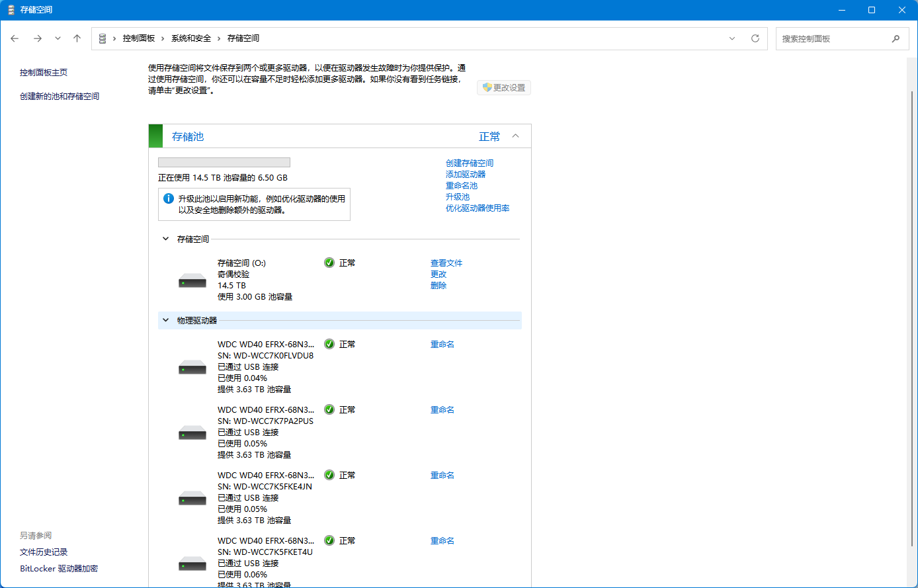Click the 存储池 header title
This screenshot has width=918, height=588.
[188, 136]
